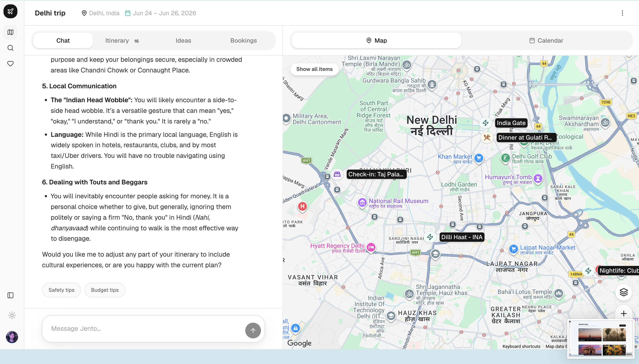Image resolution: width=639 pixels, height=364 pixels.
Task: Click the Swaminarayan Akshardham temple pin
Action: pos(605,122)
